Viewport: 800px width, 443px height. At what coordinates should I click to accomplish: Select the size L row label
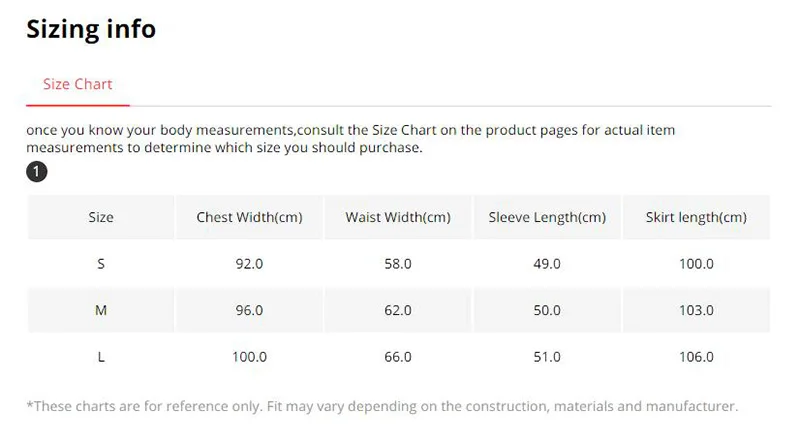point(101,356)
